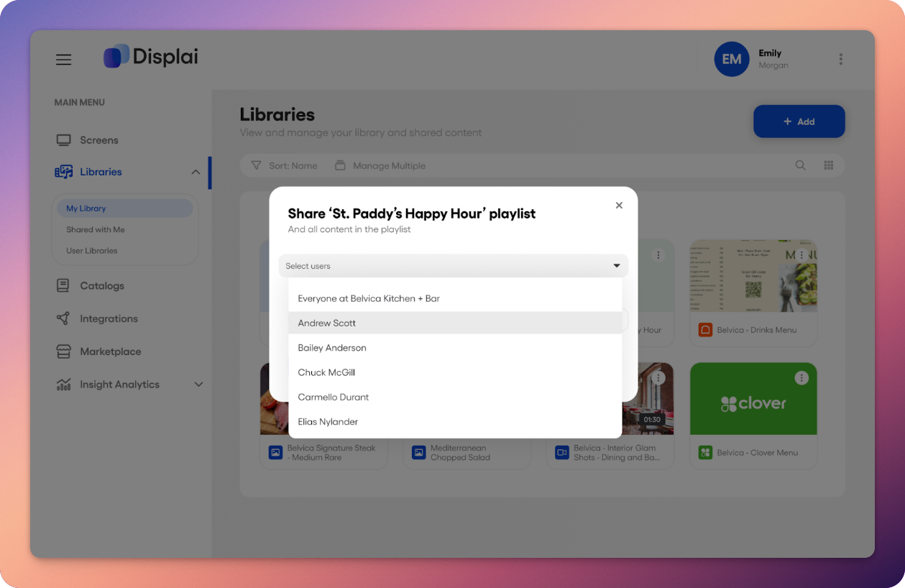This screenshot has height=588, width=905.
Task: Click the image icon for Mediterranean Chopped Salad
Action: (x=419, y=453)
